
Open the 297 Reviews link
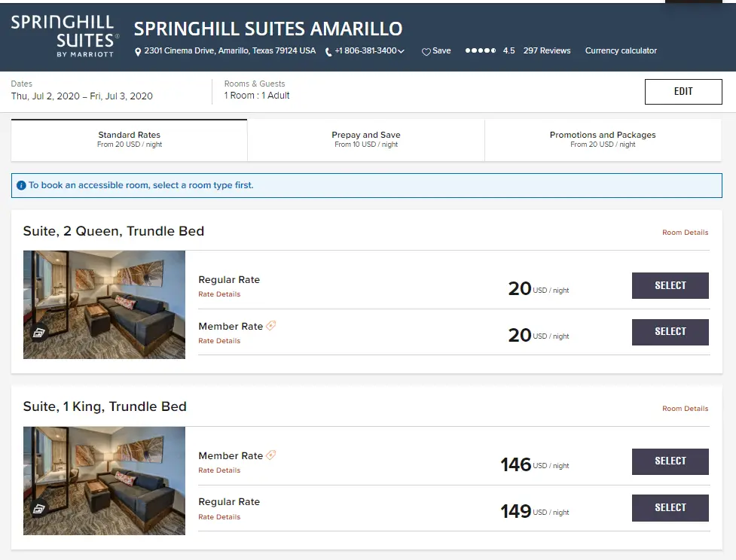pos(547,51)
